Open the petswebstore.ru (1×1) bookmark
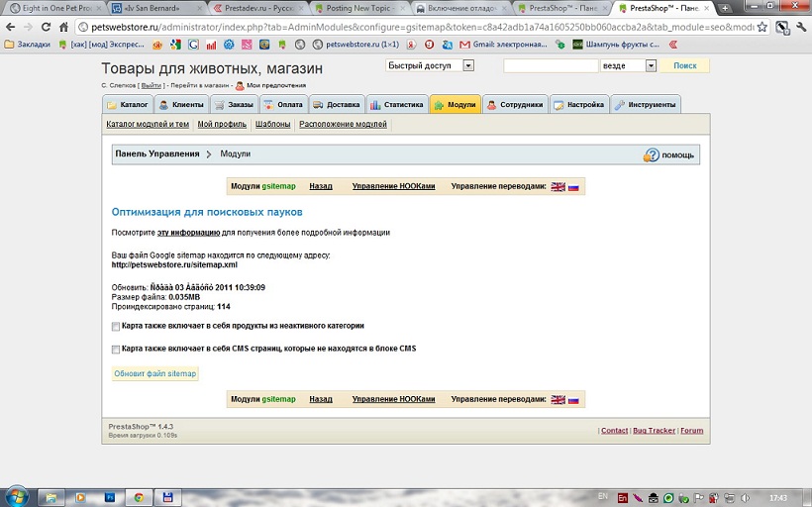Viewport: 812px width, 507px height. pos(355,45)
